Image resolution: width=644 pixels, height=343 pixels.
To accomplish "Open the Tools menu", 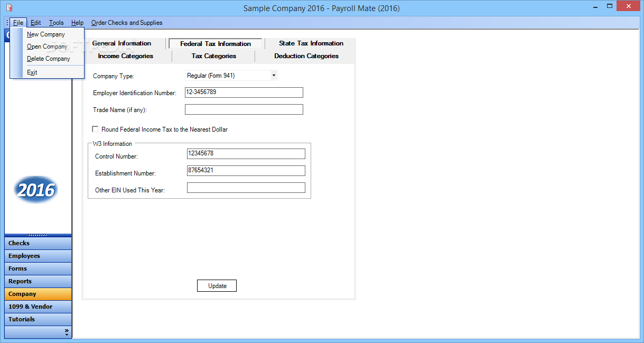I will point(57,23).
